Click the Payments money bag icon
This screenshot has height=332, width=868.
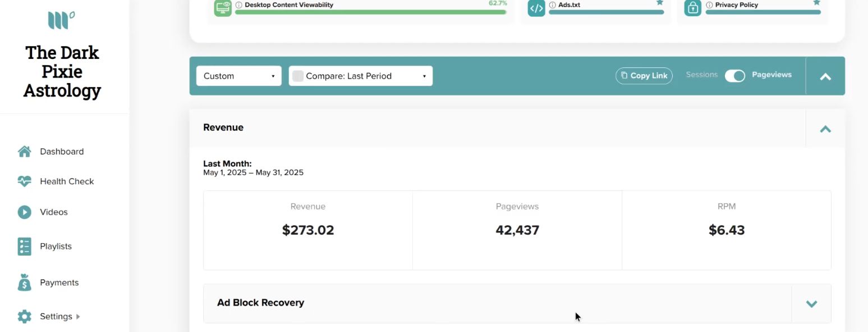pyautogui.click(x=24, y=283)
